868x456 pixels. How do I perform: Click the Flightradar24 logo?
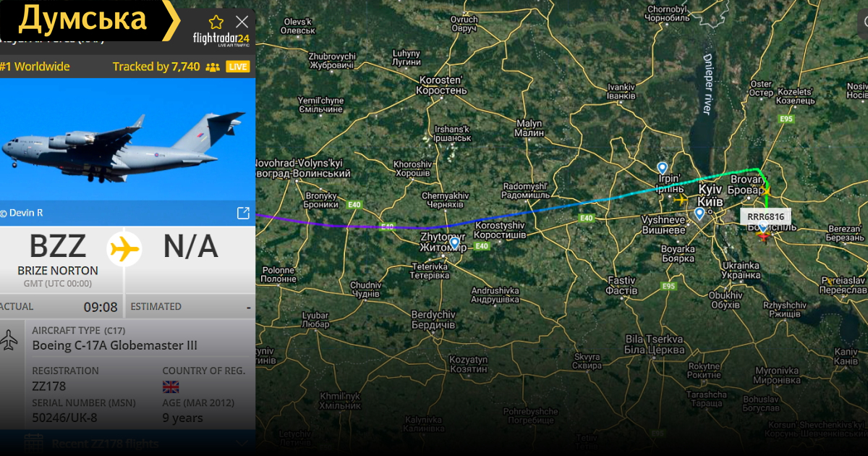click(x=221, y=39)
